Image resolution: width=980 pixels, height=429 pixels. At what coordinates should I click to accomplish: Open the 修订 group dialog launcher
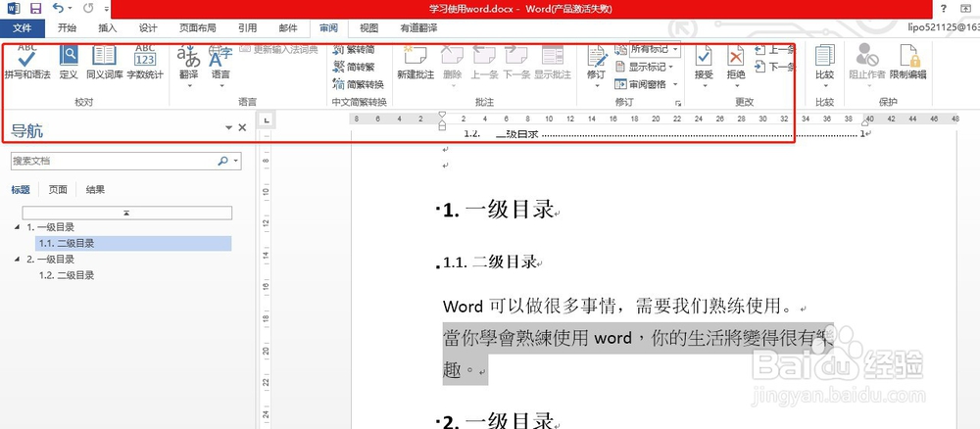point(677,103)
